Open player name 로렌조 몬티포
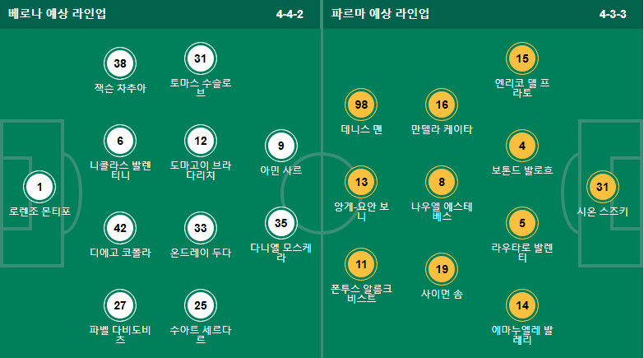644x358 pixels. coord(39,212)
